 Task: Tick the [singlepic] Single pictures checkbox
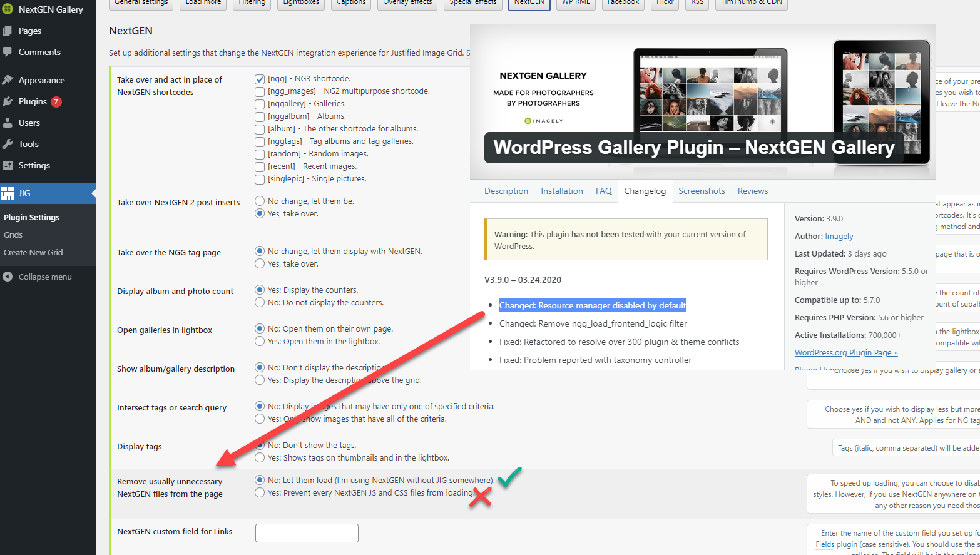[260, 180]
